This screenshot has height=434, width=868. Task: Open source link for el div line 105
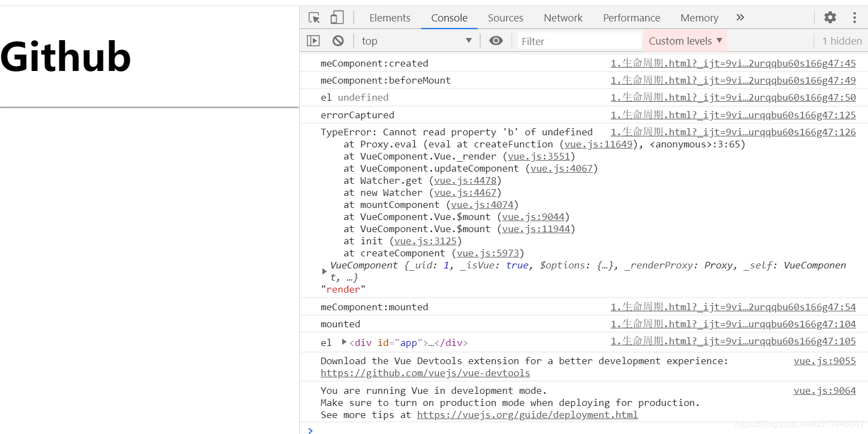[x=733, y=341]
